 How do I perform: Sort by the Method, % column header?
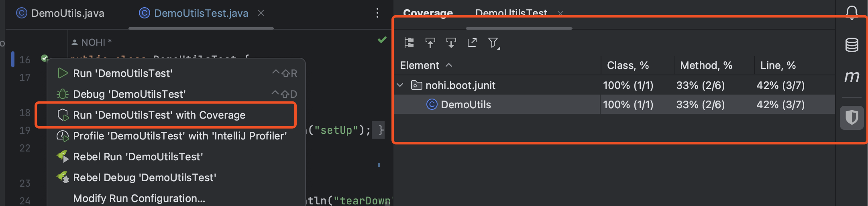click(x=706, y=65)
